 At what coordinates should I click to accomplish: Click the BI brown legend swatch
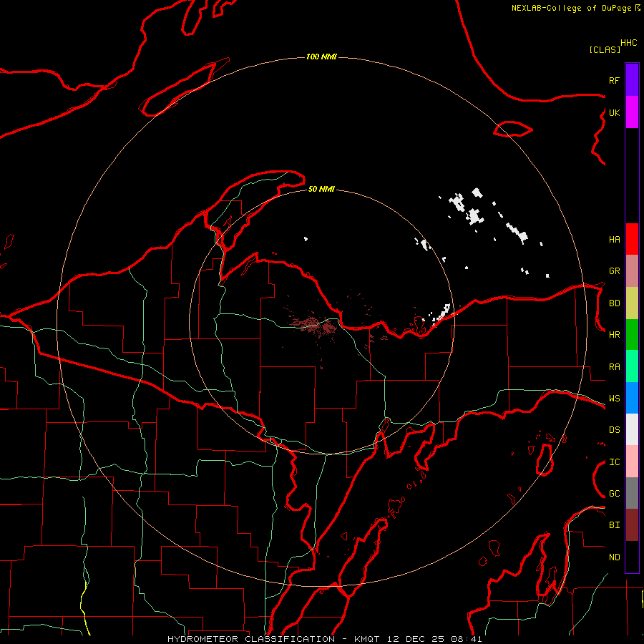[632, 525]
